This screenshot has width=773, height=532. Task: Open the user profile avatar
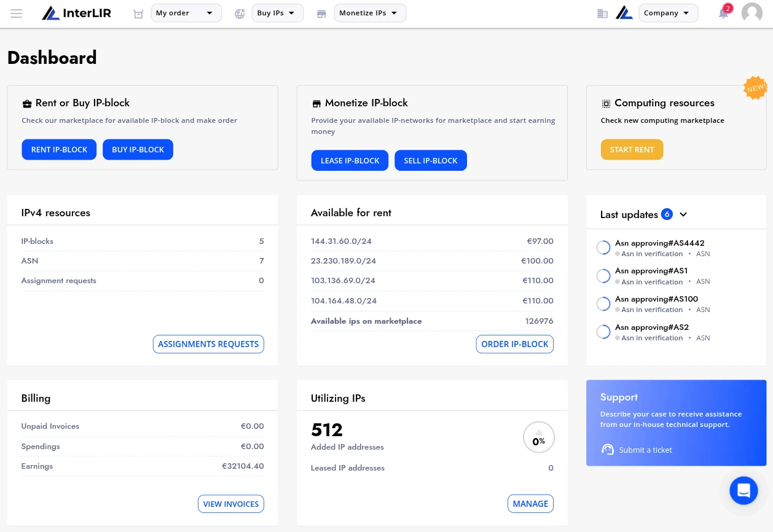(x=751, y=13)
